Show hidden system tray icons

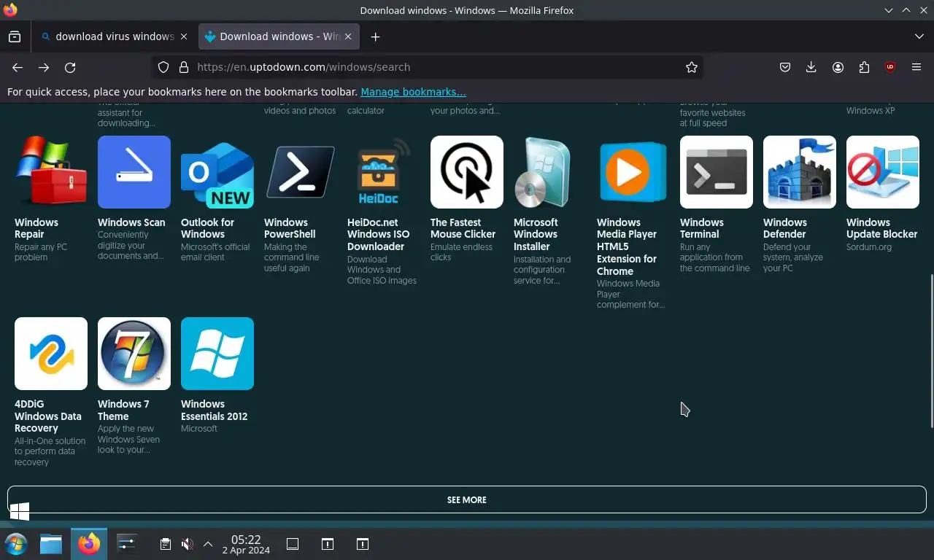(208, 544)
